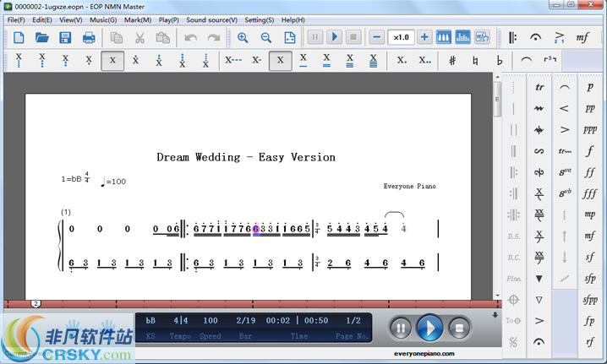The height and width of the screenshot is (364, 607).
Task: Select single-underlined eighth note X
Action: pos(303,61)
